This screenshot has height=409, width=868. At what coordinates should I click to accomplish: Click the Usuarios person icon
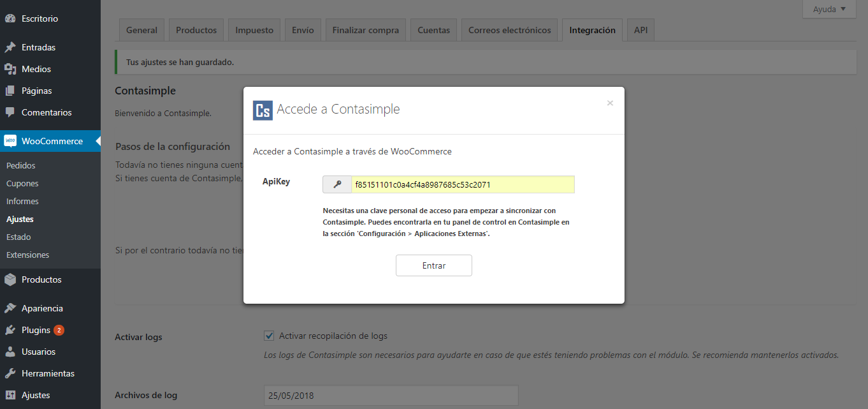click(10, 352)
